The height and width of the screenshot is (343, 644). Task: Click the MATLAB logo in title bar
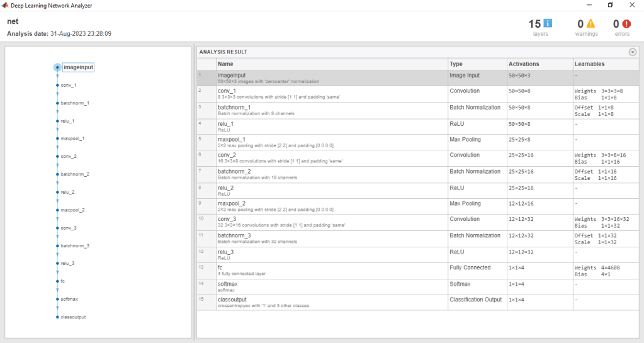coord(6,5)
